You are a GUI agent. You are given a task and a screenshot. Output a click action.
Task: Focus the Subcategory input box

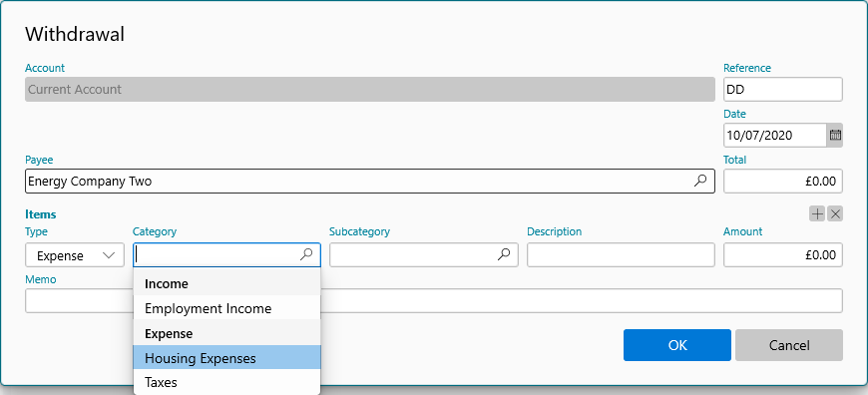(423, 255)
